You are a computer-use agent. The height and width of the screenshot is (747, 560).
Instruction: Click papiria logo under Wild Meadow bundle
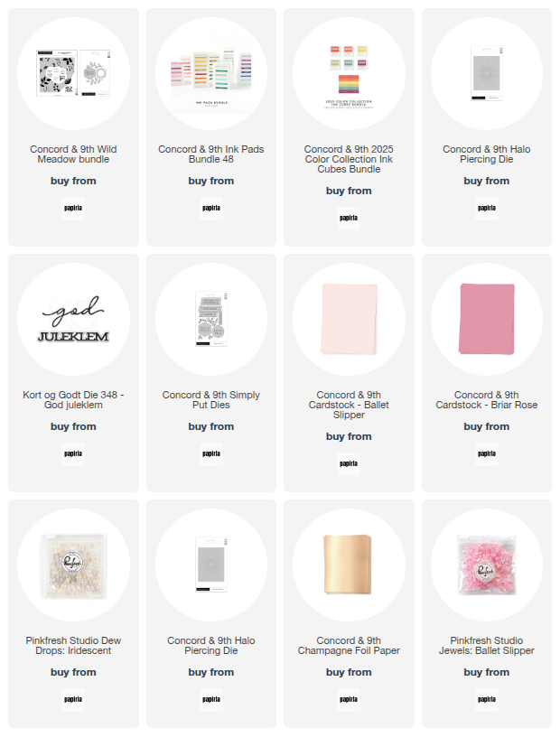(73, 209)
